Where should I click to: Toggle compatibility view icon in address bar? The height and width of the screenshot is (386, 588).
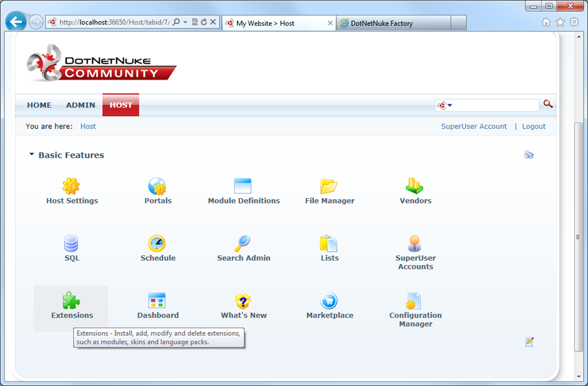(195, 22)
